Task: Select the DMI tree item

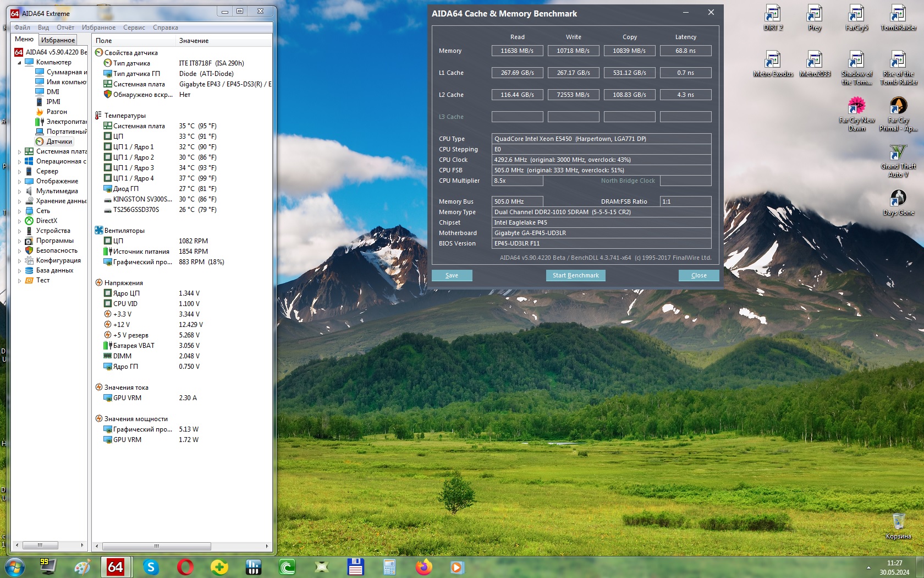Action: [53, 92]
